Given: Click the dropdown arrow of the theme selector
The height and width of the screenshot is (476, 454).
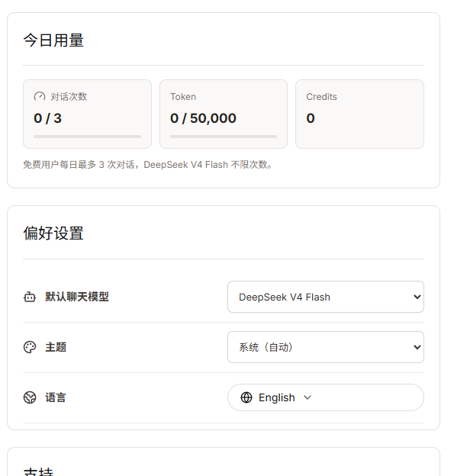Looking at the screenshot, I should tap(417, 347).
